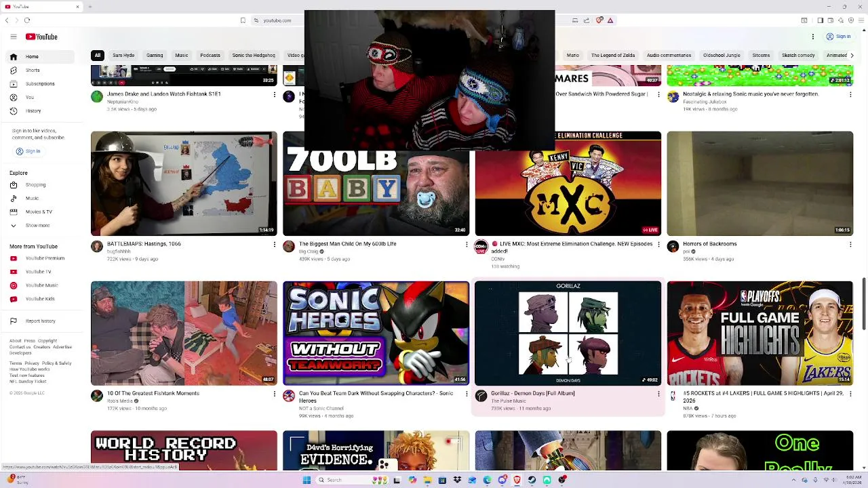Open YouTube Premium link
The width and height of the screenshot is (868, 488).
[45, 258]
